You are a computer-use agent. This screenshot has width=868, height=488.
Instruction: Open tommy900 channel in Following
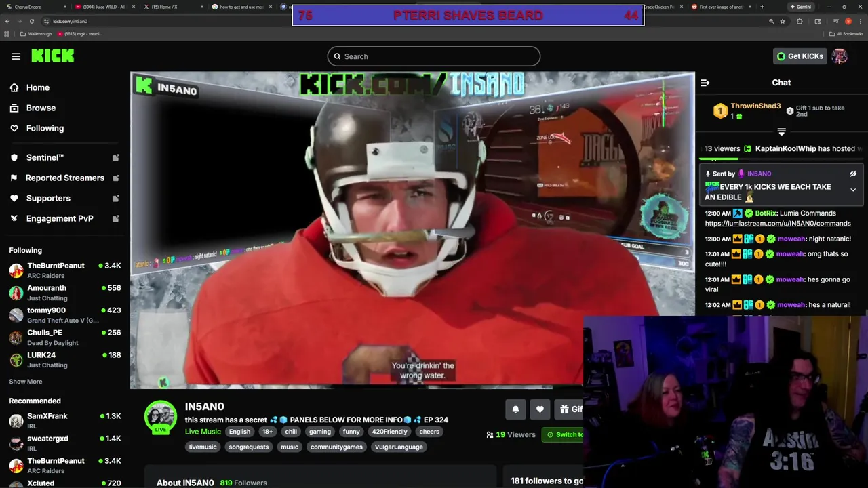tap(64, 315)
